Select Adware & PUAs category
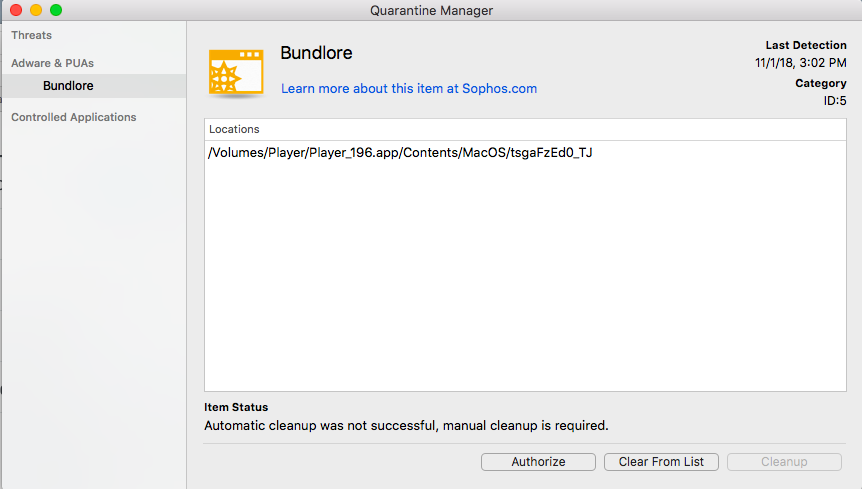Screen dimensions: 862x489 point(52,63)
